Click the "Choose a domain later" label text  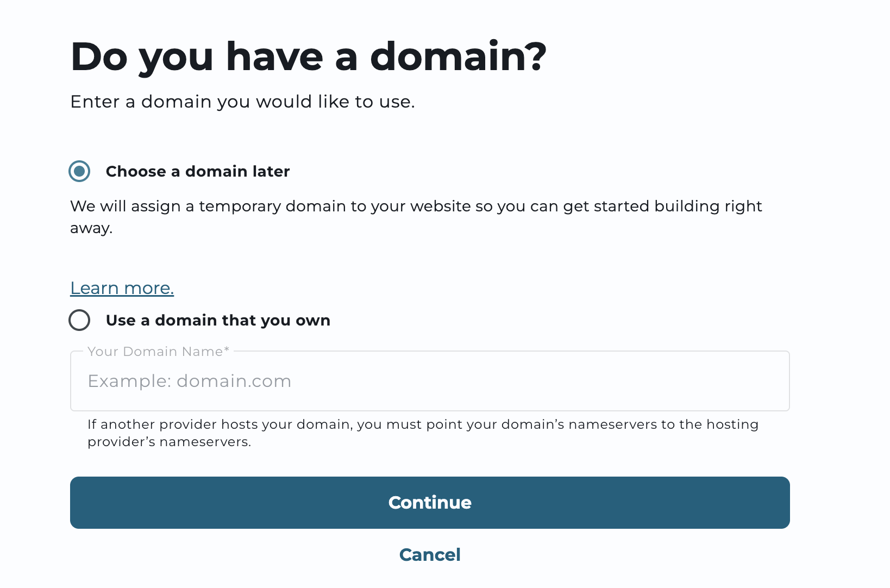pyautogui.click(x=198, y=171)
